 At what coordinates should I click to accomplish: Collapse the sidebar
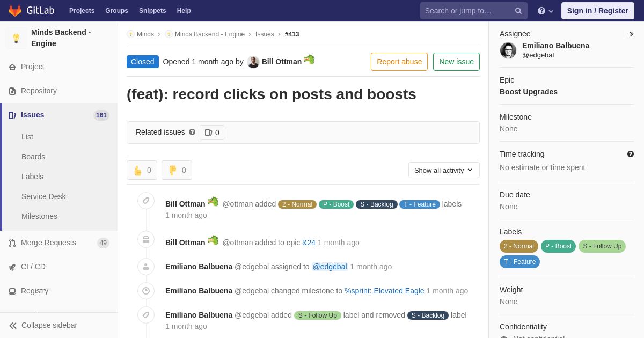tap(43, 325)
